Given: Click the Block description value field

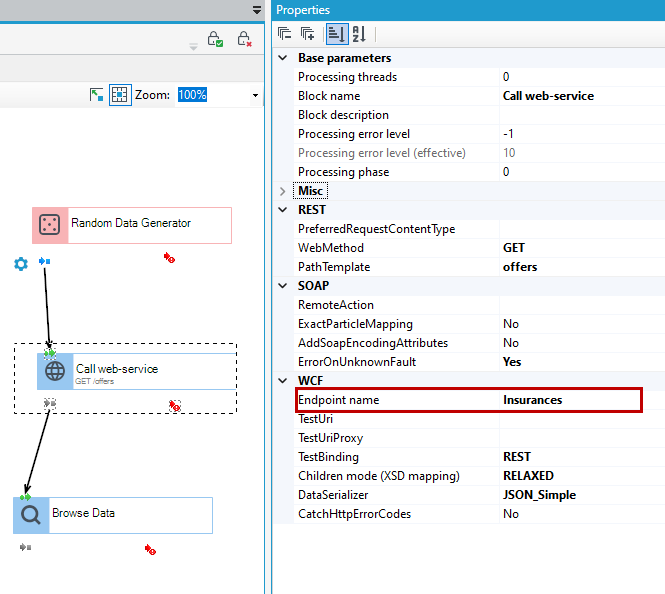Looking at the screenshot, I should pos(582,115).
